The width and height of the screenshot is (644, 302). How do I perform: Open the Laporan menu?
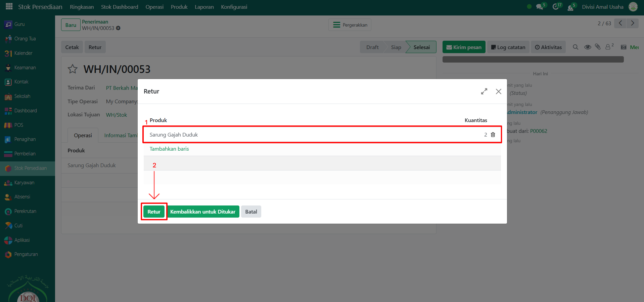[x=204, y=7]
